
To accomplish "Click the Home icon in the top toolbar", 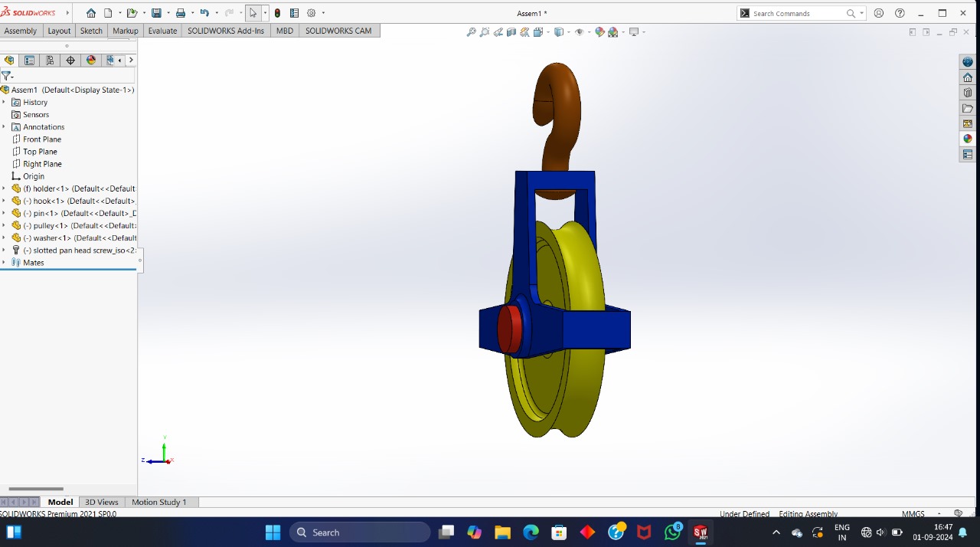I will pyautogui.click(x=91, y=13).
